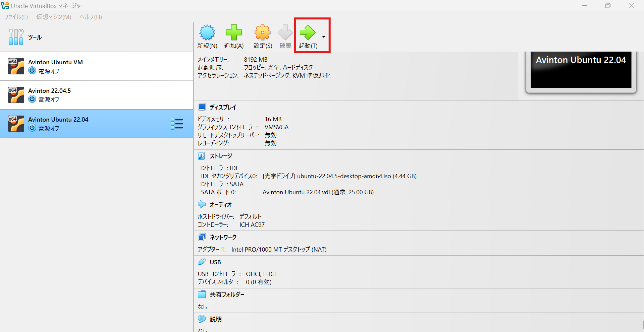Click power-off status icon under Avinton Ubuntu 22.04

32,128
